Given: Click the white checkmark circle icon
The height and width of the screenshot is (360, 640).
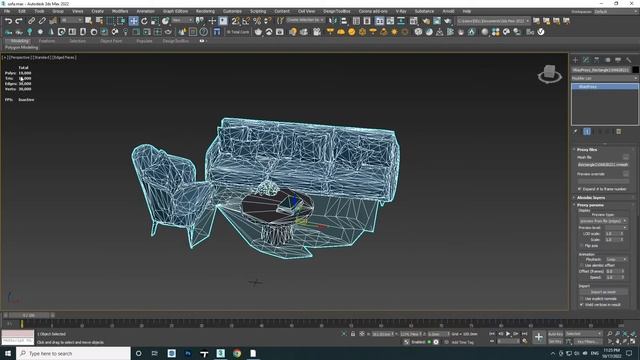Looking at the screenshot, I should pos(541,32).
